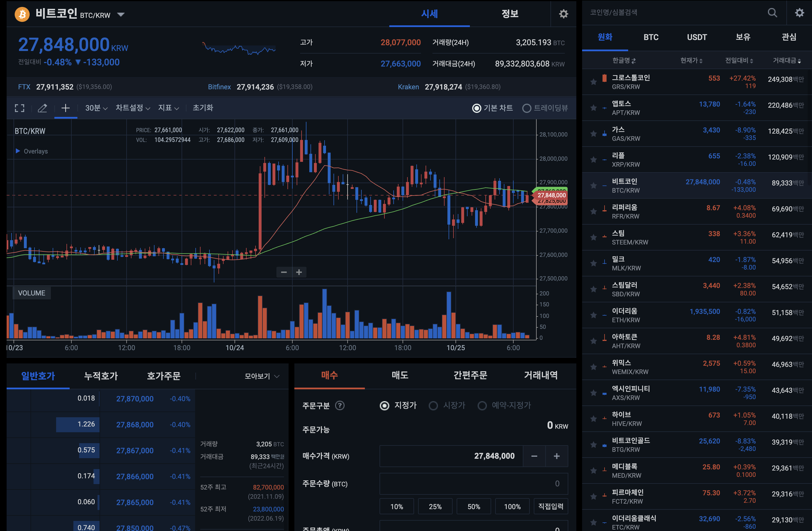Expand the Overlays disclosure triangle

[x=18, y=151]
